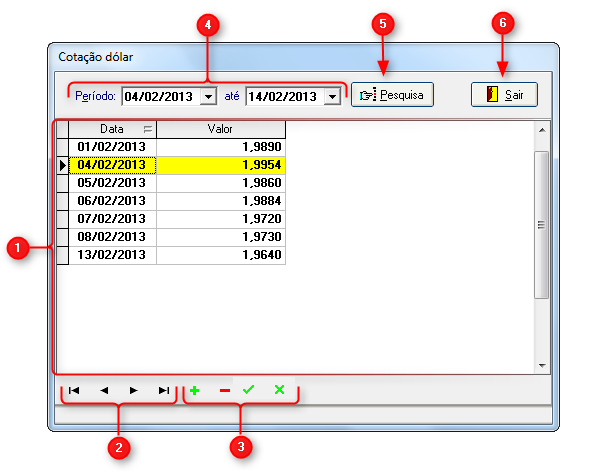Sort by the Data column header
The width and height of the screenshot is (594, 474).
(112, 129)
